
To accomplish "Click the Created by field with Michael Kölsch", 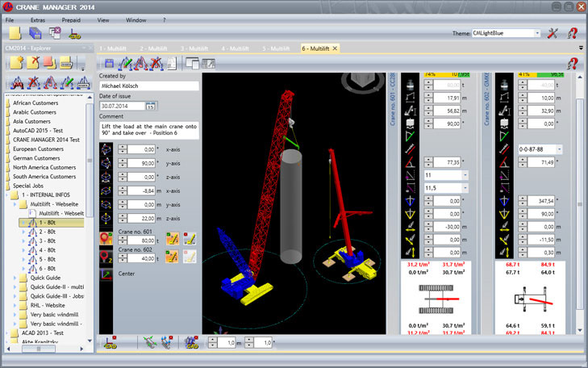I will point(149,86).
